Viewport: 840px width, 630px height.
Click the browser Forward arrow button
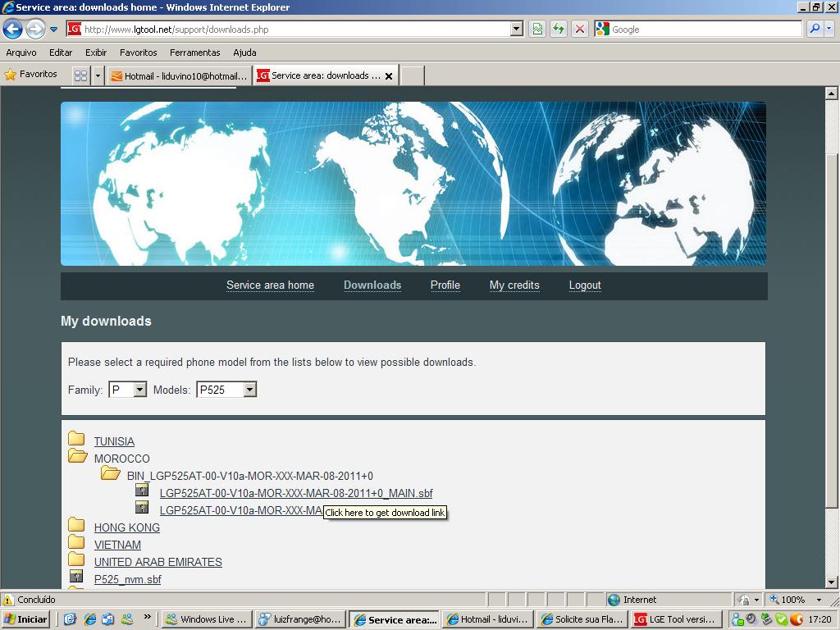tap(35, 29)
